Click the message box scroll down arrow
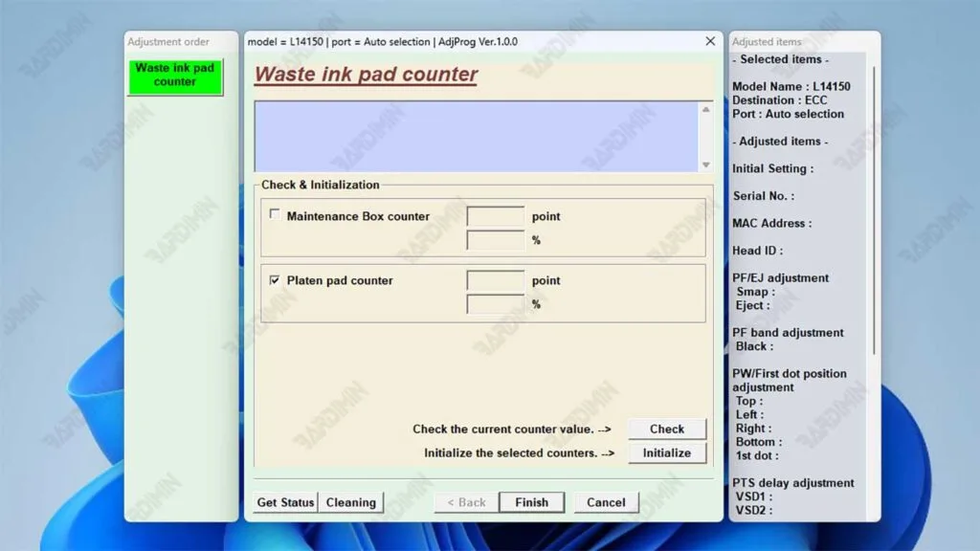Viewport: 980px width, 551px height. click(705, 165)
